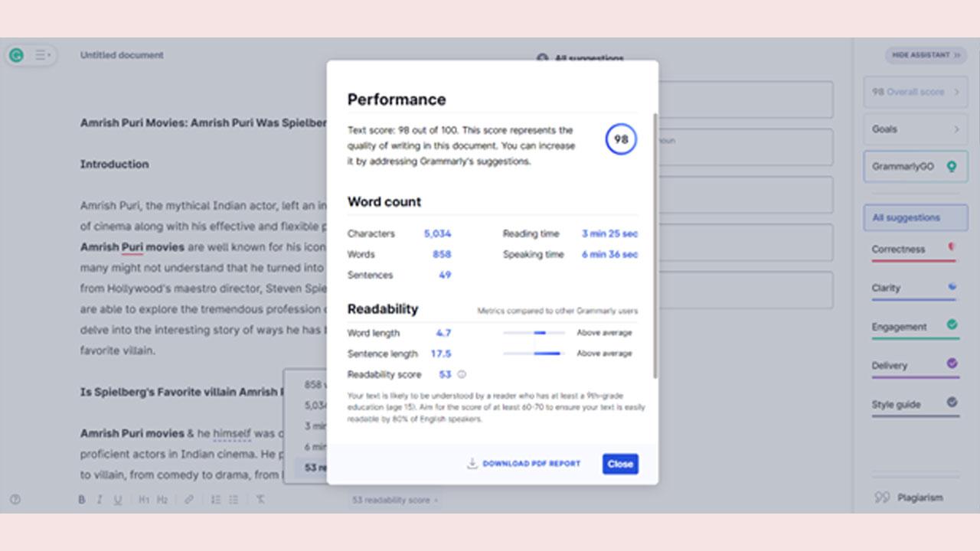This screenshot has height=551, width=980.
Task: Click the help question mark icon
Action: (15, 500)
